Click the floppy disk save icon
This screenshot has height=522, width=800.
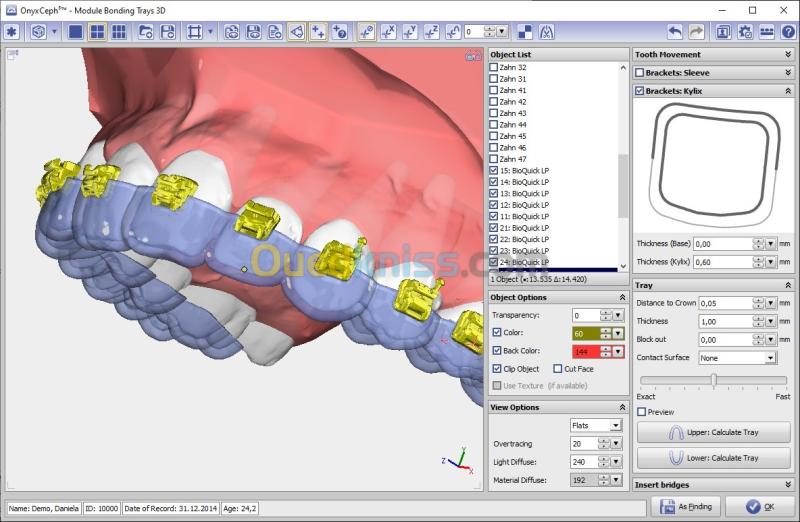168,32
